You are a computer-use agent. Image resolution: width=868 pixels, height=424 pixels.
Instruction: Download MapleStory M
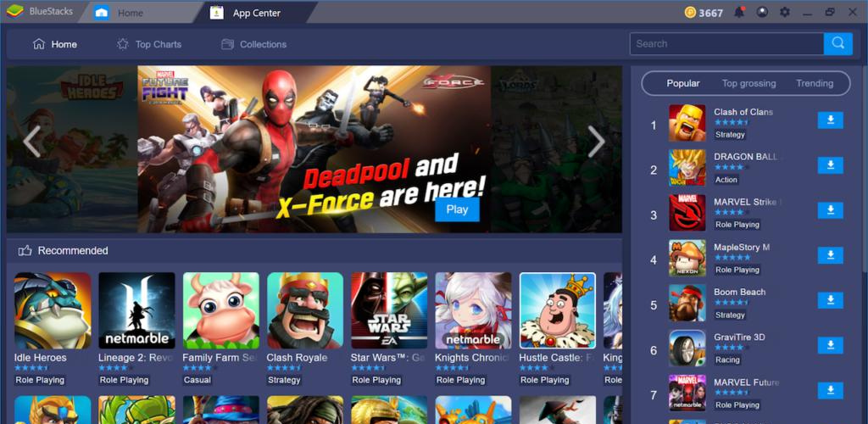click(x=830, y=255)
